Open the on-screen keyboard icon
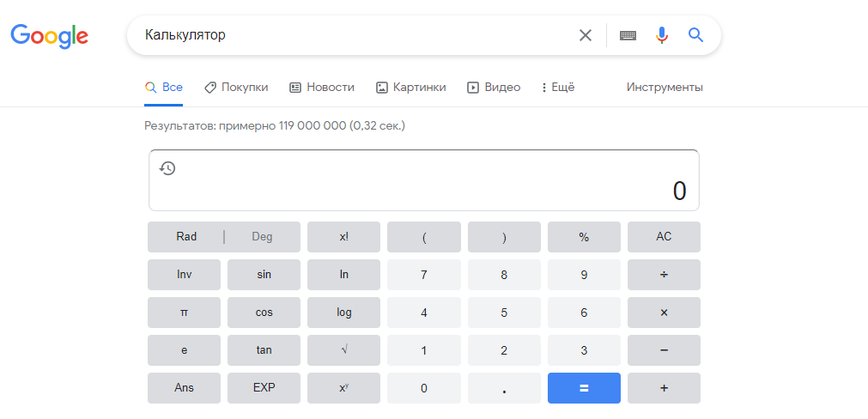Image resolution: width=868 pixels, height=419 pixels. 628,35
